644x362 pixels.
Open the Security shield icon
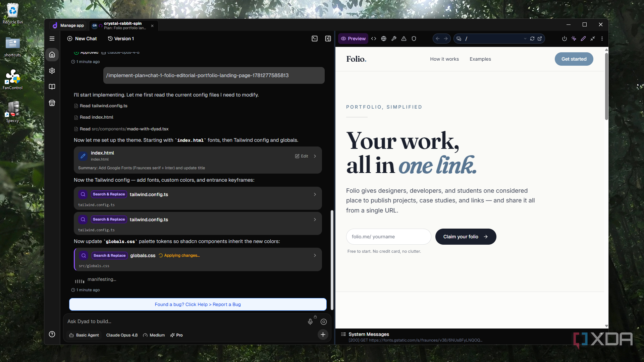(414, 39)
